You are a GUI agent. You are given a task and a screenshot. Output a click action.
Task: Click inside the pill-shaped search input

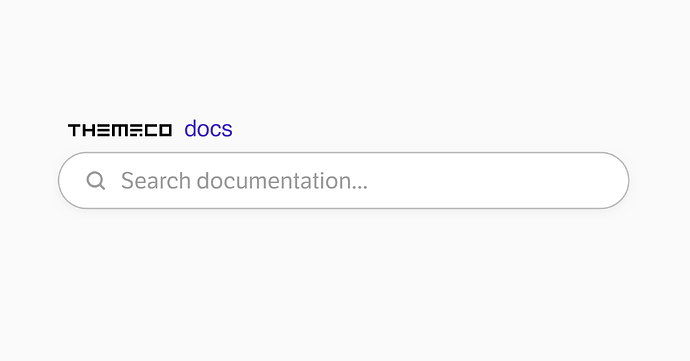343,180
